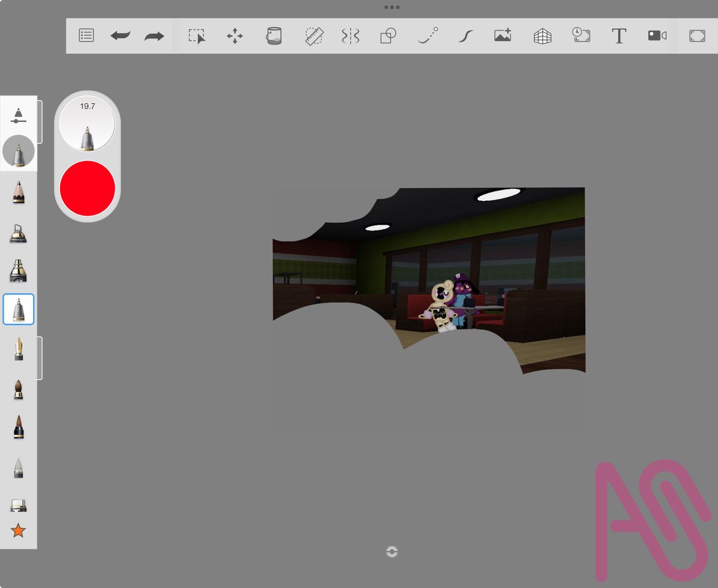This screenshot has height=588, width=718.
Task: Open Brush Properties slider icon
Action: [18, 115]
